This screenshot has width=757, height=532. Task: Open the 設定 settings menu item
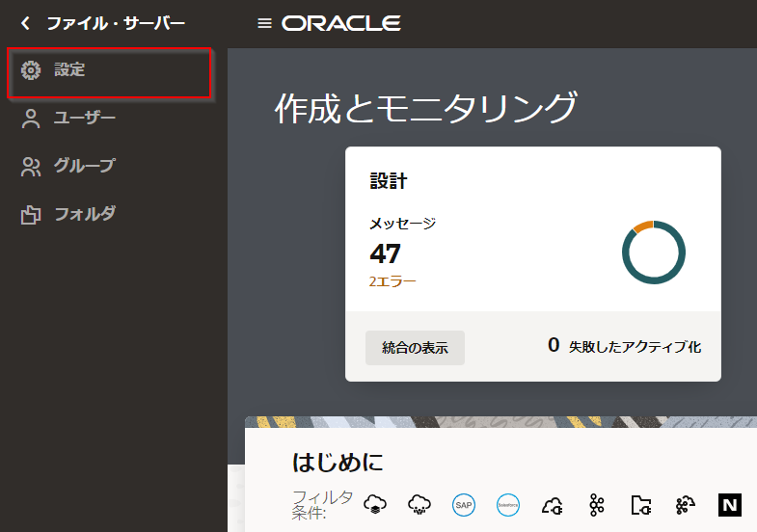click(x=69, y=70)
